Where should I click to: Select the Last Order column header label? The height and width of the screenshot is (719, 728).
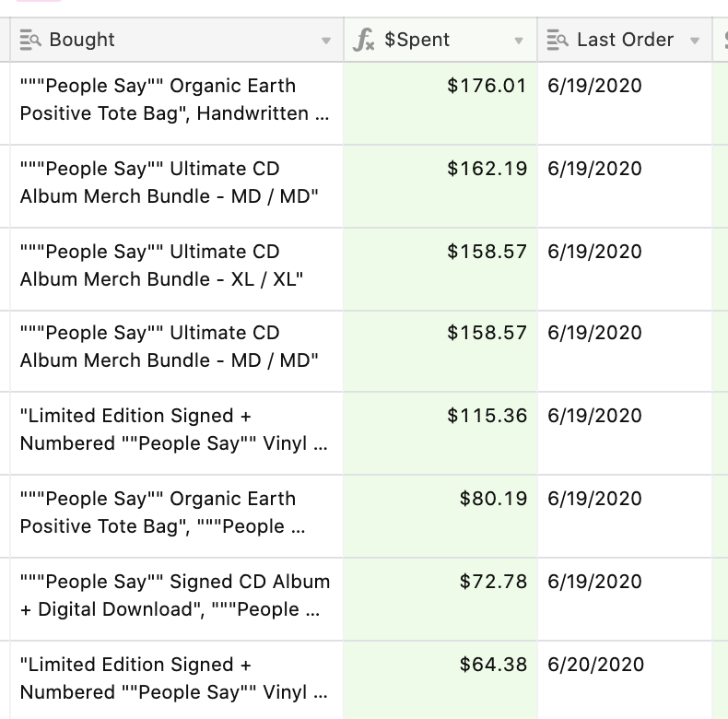(625, 40)
